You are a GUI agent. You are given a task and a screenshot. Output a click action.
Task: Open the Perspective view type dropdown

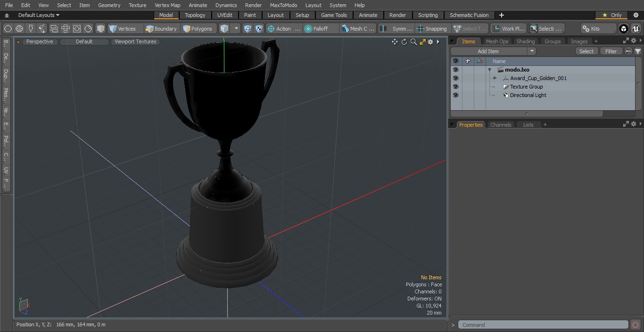tap(40, 41)
